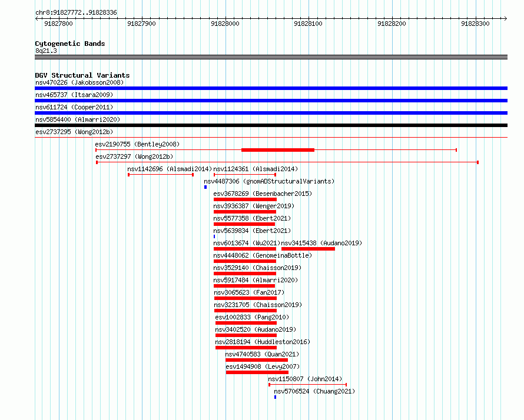
Task: Click the DGV Structural Variants track title
Action: point(82,75)
